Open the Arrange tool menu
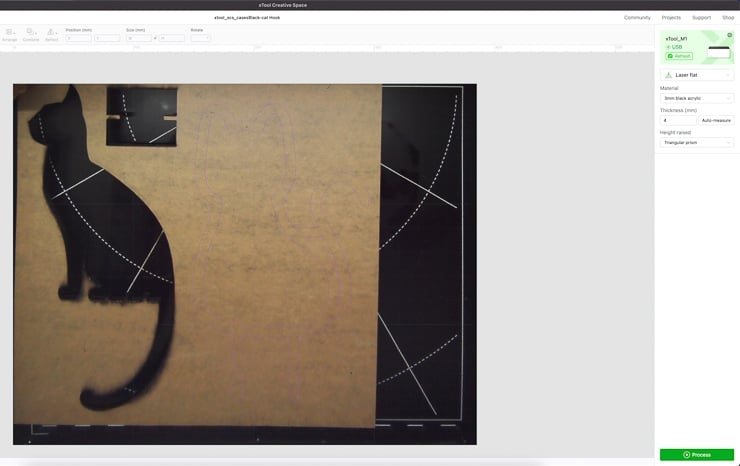The image size is (740, 466). [9, 34]
